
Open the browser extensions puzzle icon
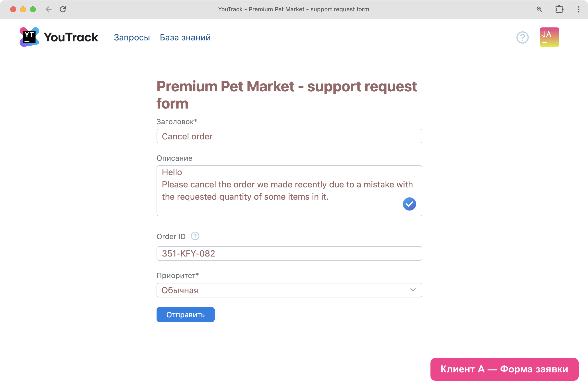(x=559, y=9)
